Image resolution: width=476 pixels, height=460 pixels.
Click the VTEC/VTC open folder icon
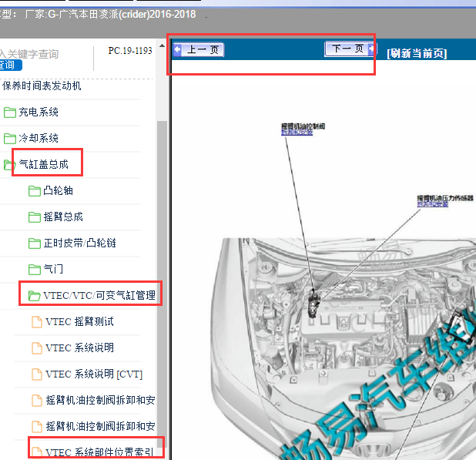(x=34, y=296)
